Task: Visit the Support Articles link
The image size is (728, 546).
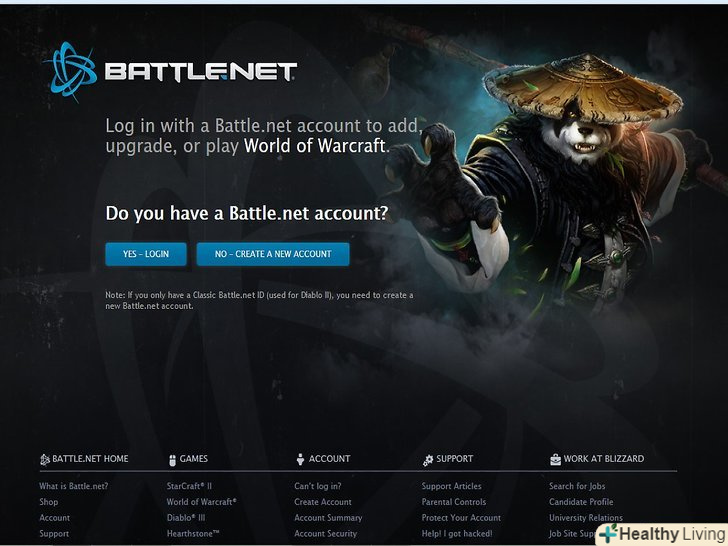Action: point(451,486)
